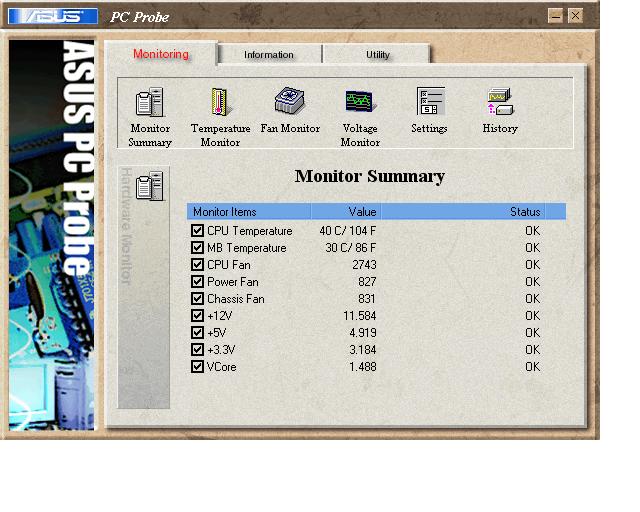
Task: Open Monitor Summary toolbar icon
Action: [x=150, y=102]
